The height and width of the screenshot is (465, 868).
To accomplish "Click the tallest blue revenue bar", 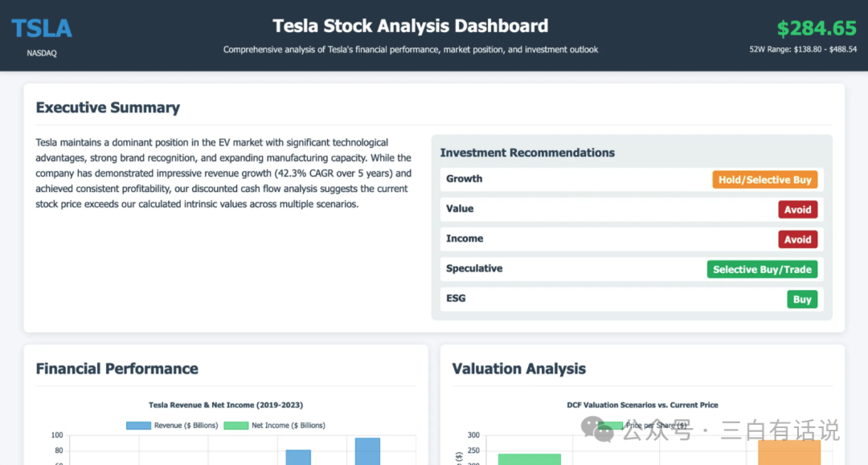I will click(x=367, y=451).
